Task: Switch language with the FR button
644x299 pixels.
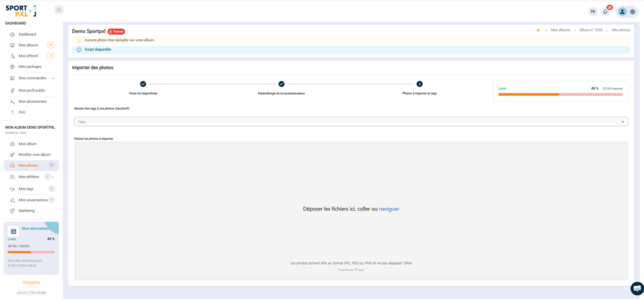Action: pyautogui.click(x=592, y=11)
